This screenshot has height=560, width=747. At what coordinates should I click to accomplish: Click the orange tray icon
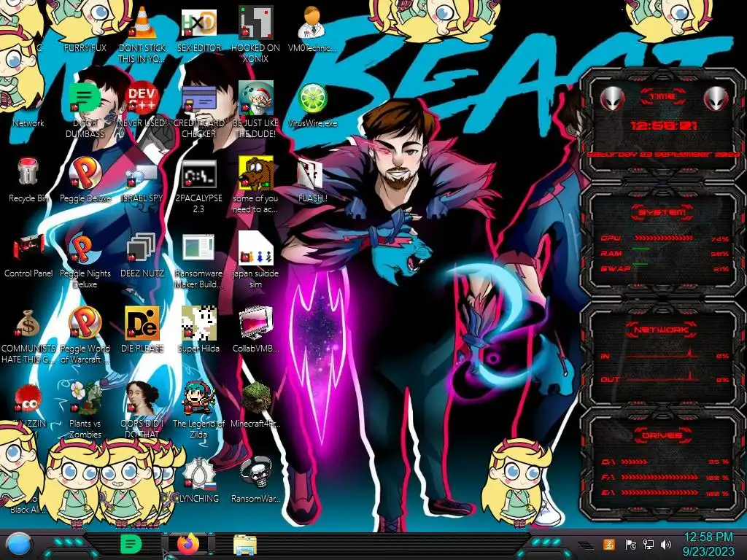[608, 545]
